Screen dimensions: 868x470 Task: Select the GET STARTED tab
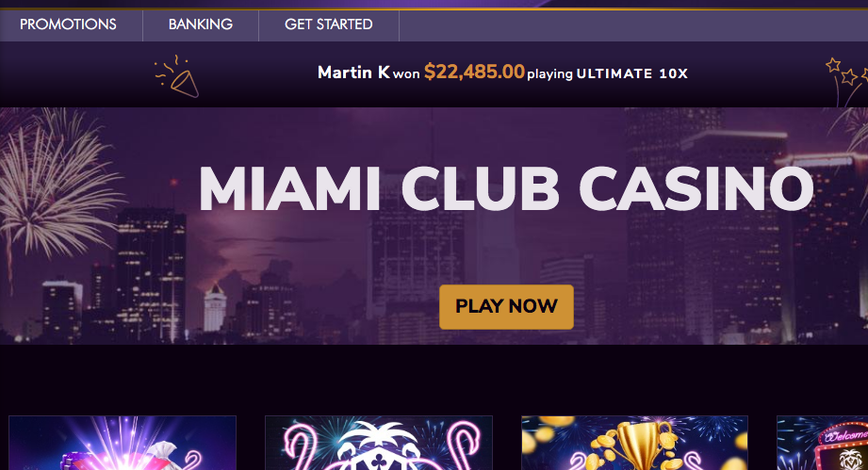[328, 24]
